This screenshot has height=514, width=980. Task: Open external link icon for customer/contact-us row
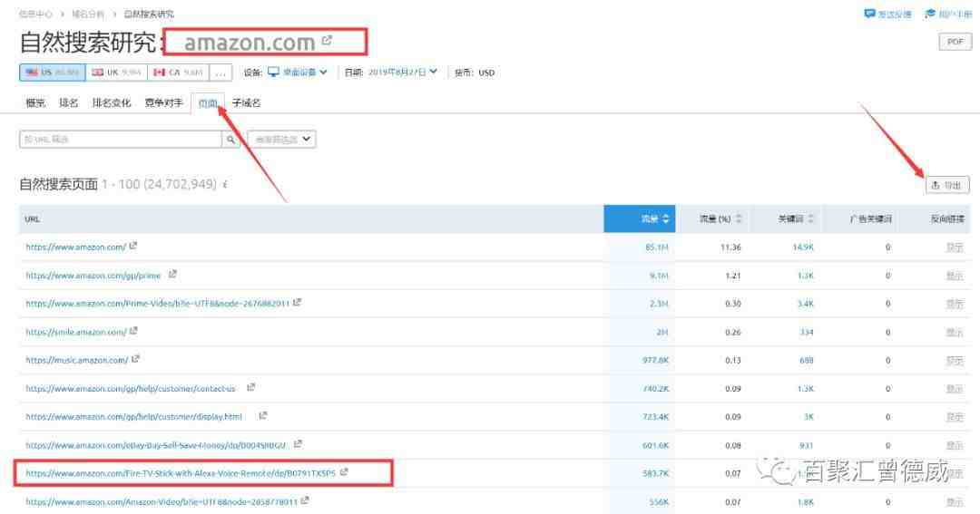coord(250,387)
